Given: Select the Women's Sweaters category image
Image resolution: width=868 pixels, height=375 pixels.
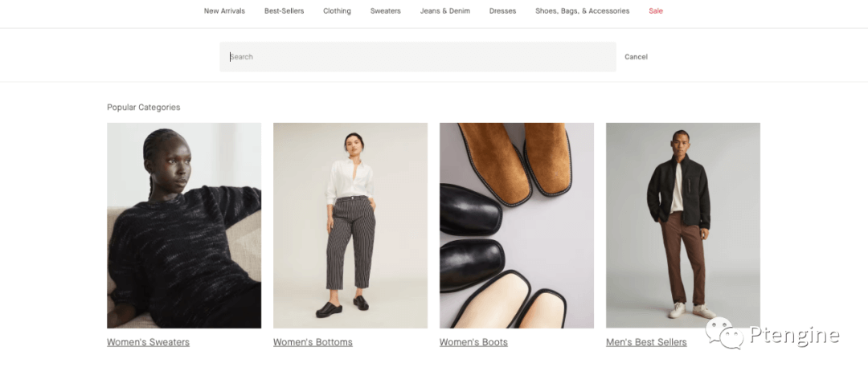Looking at the screenshot, I should [184, 225].
